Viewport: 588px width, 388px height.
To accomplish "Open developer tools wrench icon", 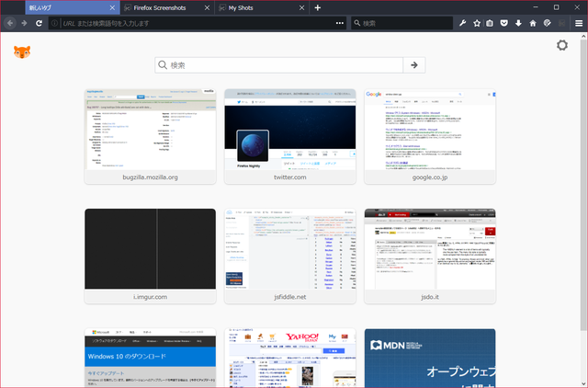I will pyautogui.click(x=462, y=23).
